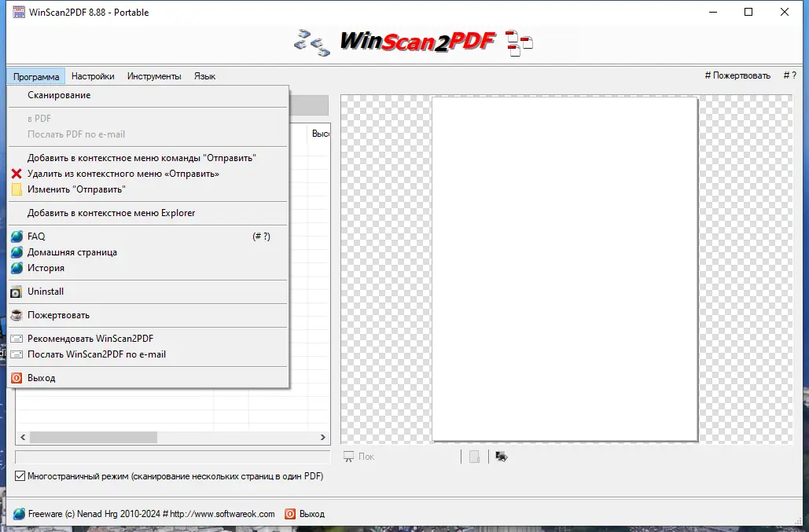Screen dimensions: 809x532
Task: Click envelope icon beside 'Послать WinScan2PDF по e-mail'
Action: pos(17,354)
